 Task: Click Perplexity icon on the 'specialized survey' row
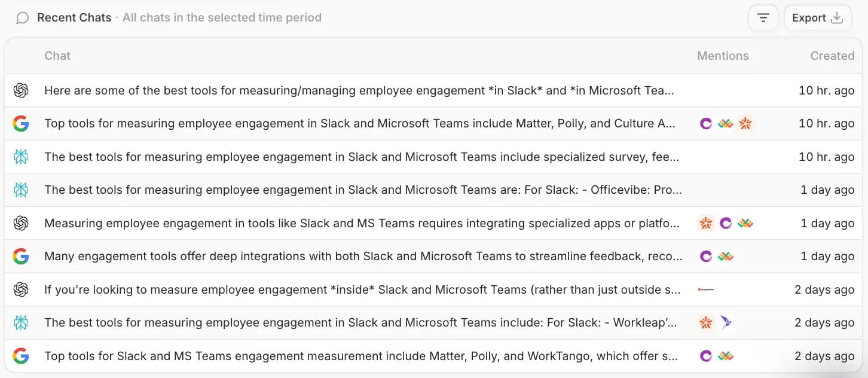pos(21,157)
